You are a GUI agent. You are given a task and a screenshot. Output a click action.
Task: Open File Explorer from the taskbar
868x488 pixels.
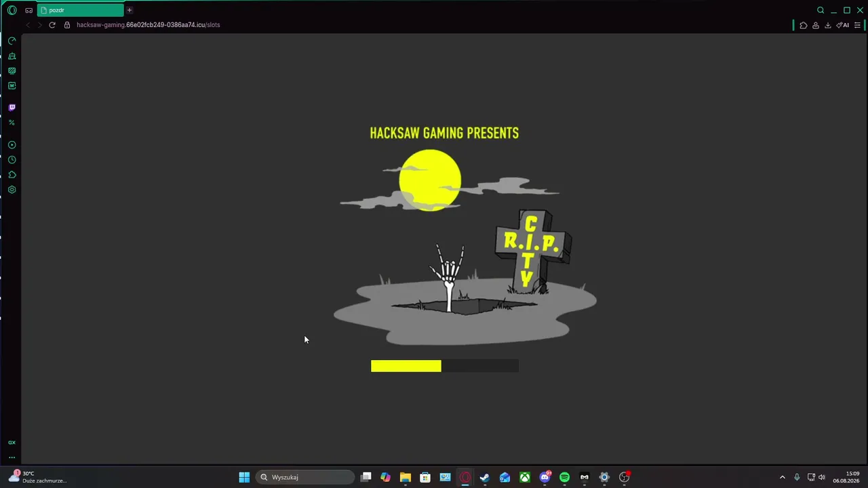point(406,477)
